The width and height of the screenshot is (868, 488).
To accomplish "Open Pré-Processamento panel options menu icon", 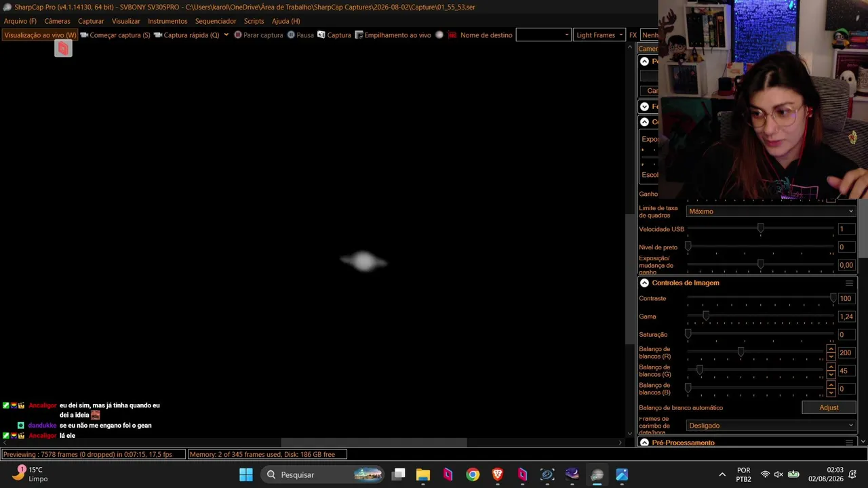I will tap(849, 443).
